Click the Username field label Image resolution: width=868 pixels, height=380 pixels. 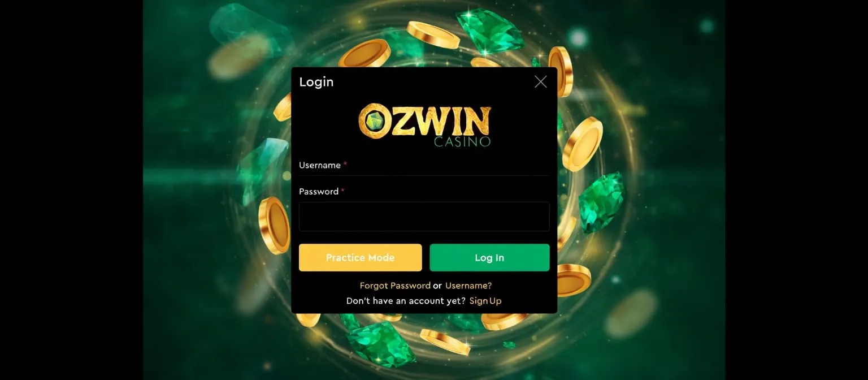tap(320, 165)
